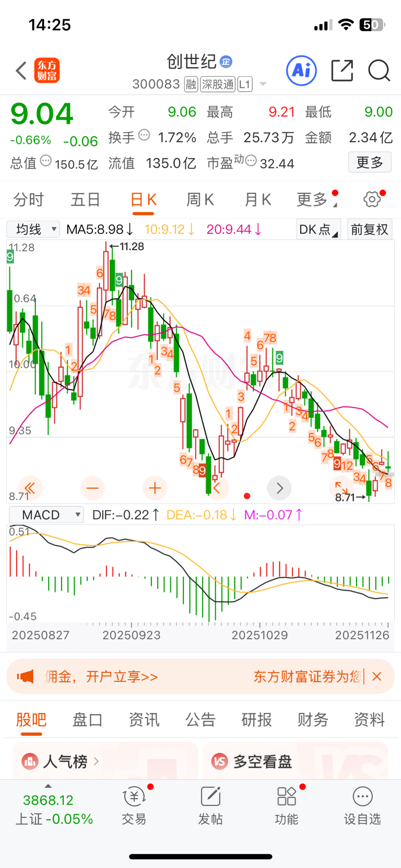This screenshot has height=868, width=401.
Task: Click the 更多 button in quotes
Action: [370, 162]
